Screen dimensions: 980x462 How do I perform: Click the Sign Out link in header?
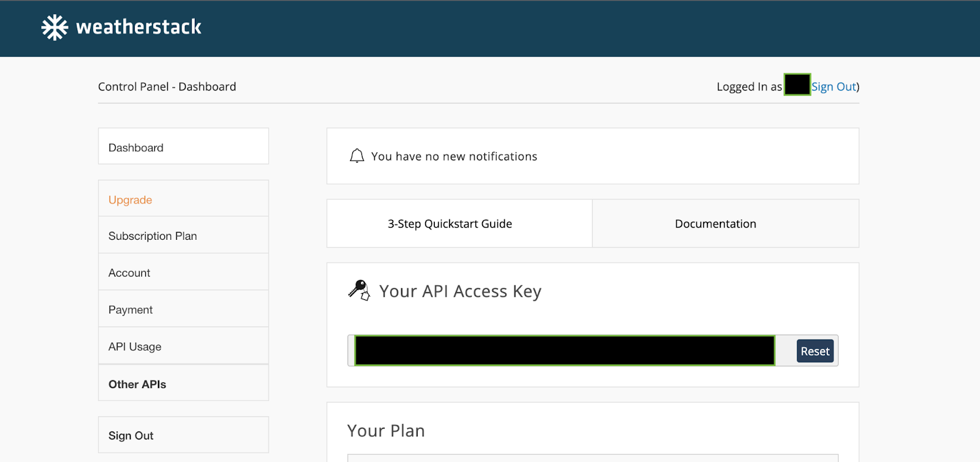coord(834,87)
